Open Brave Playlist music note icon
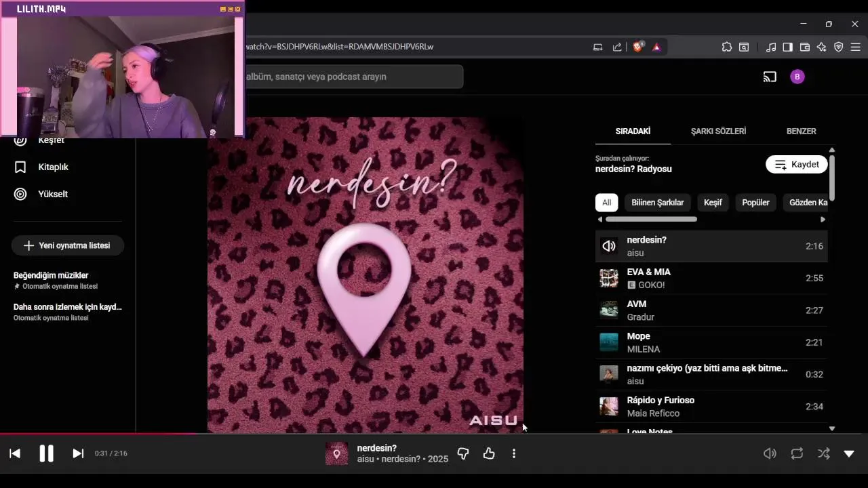The width and height of the screenshot is (868, 488). coord(771,47)
